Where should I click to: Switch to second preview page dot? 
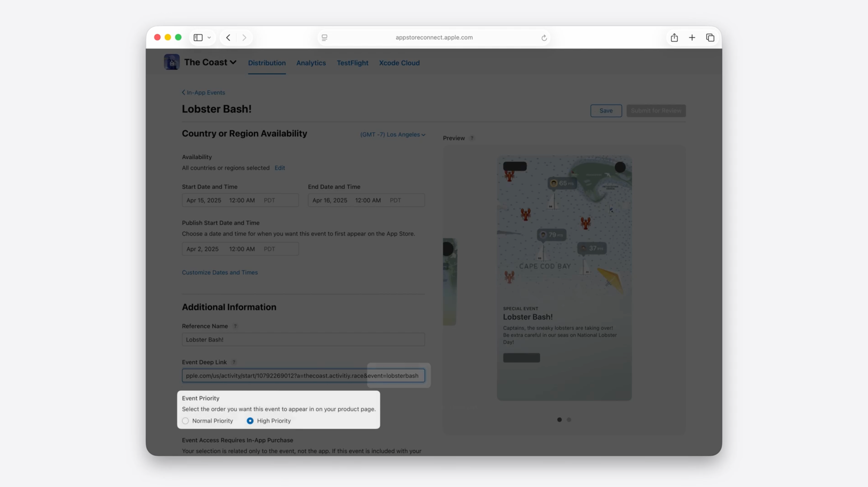click(569, 420)
